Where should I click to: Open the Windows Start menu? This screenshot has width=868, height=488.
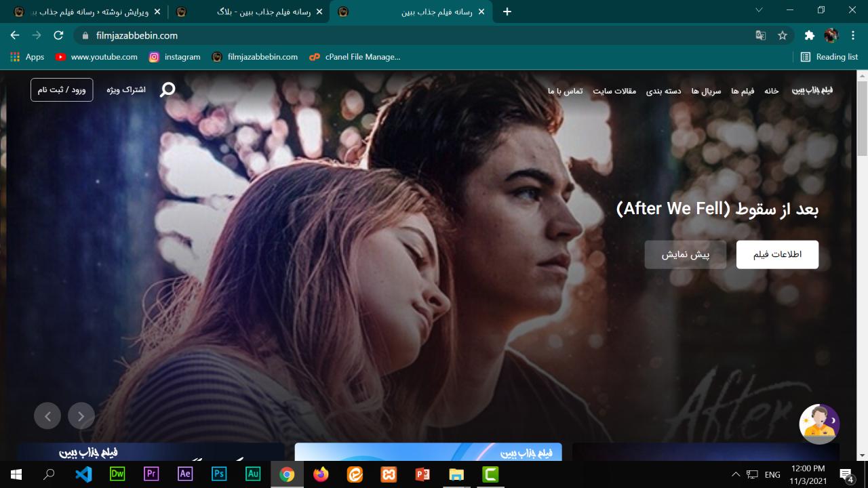click(x=16, y=474)
